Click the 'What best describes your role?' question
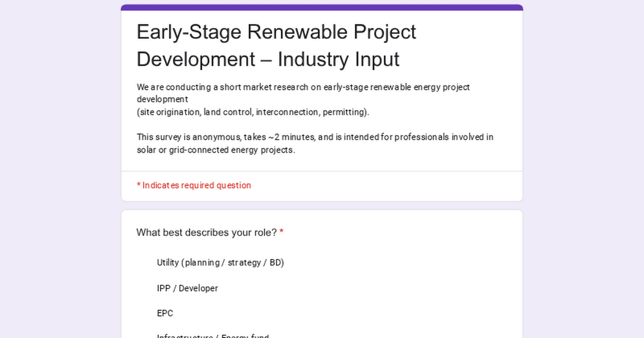The image size is (644, 338). click(x=206, y=232)
